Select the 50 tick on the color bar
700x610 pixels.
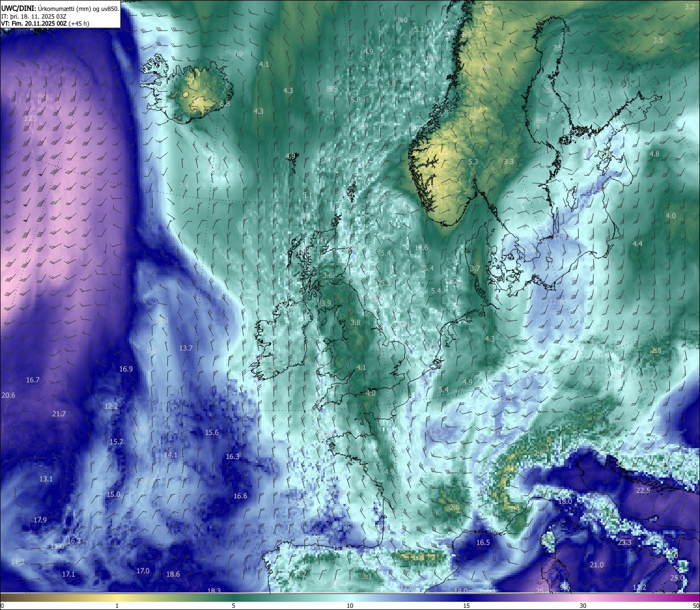[696, 606]
